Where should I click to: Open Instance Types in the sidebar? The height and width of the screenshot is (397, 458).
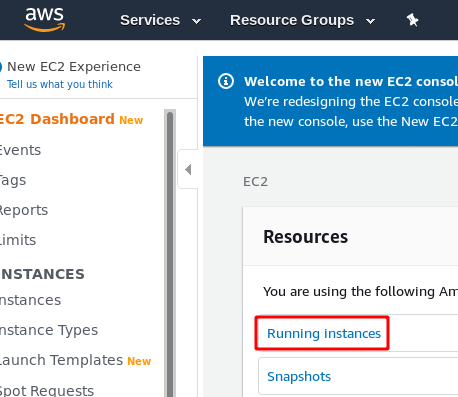(49, 330)
